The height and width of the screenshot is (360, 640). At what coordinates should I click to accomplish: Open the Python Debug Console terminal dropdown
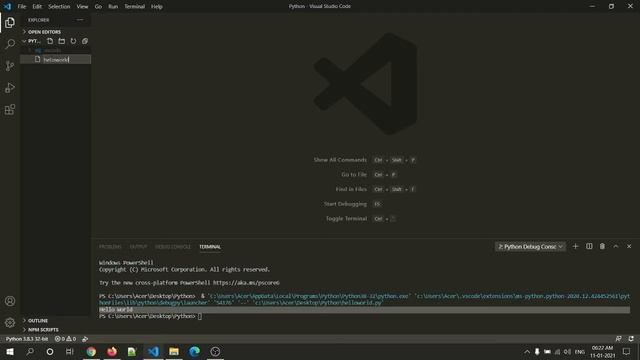point(530,247)
